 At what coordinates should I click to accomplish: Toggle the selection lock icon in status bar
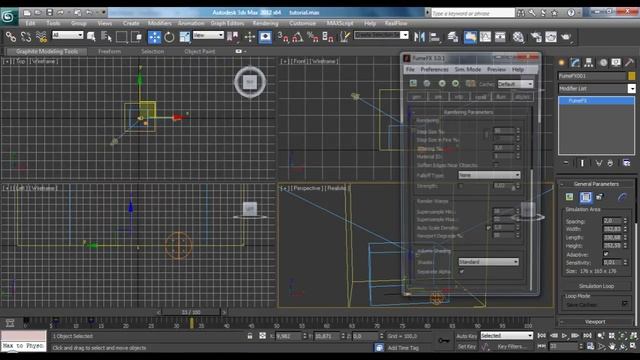pyautogui.click(x=250, y=336)
